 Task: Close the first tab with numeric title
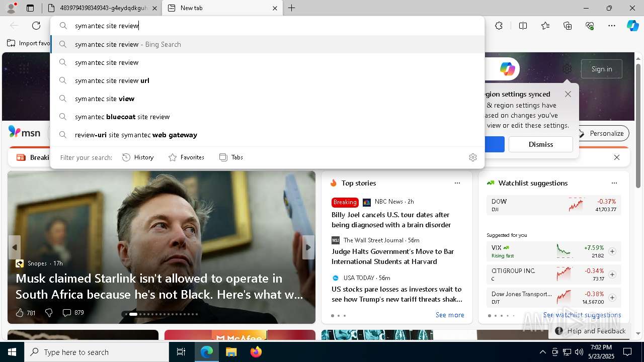pos(154,8)
